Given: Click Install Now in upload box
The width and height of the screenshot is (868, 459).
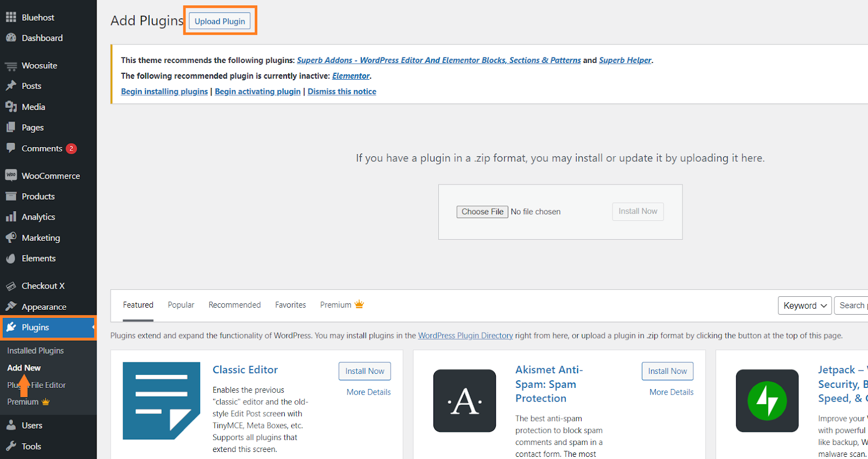Looking at the screenshot, I should click(x=638, y=211).
